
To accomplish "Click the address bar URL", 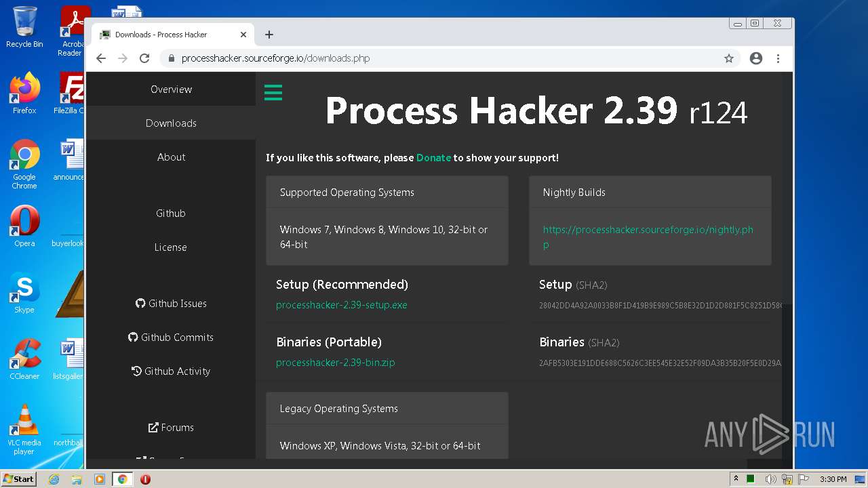I will [275, 58].
